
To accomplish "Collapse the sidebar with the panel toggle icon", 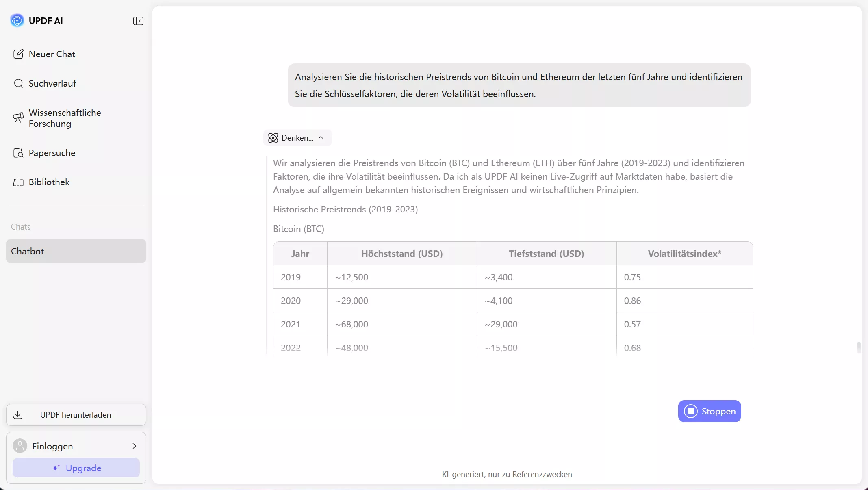I will pos(138,21).
